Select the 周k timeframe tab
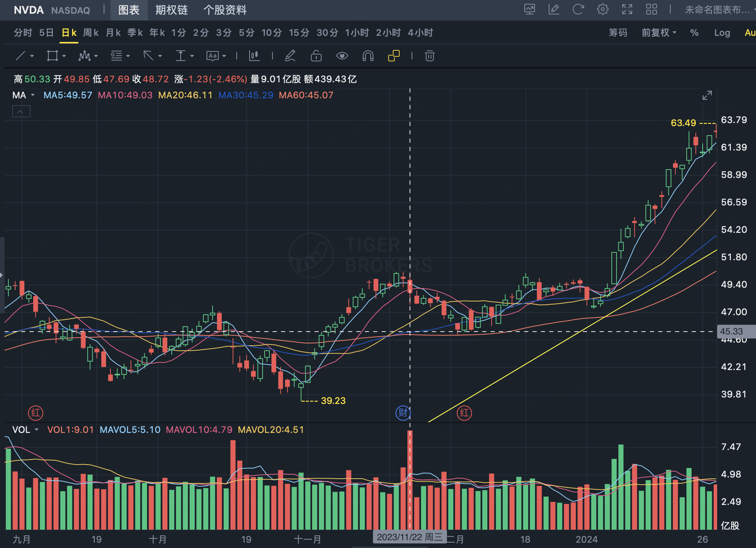 [x=91, y=33]
